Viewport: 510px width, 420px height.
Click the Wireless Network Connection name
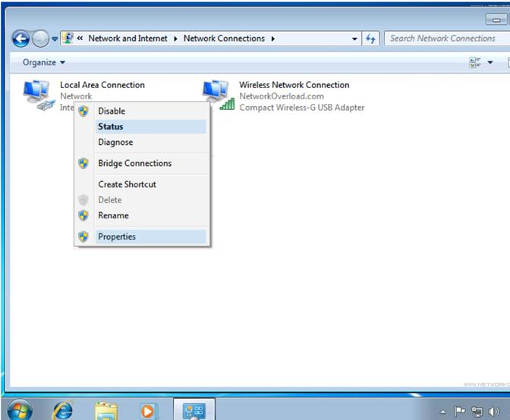[x=294, y=85]
